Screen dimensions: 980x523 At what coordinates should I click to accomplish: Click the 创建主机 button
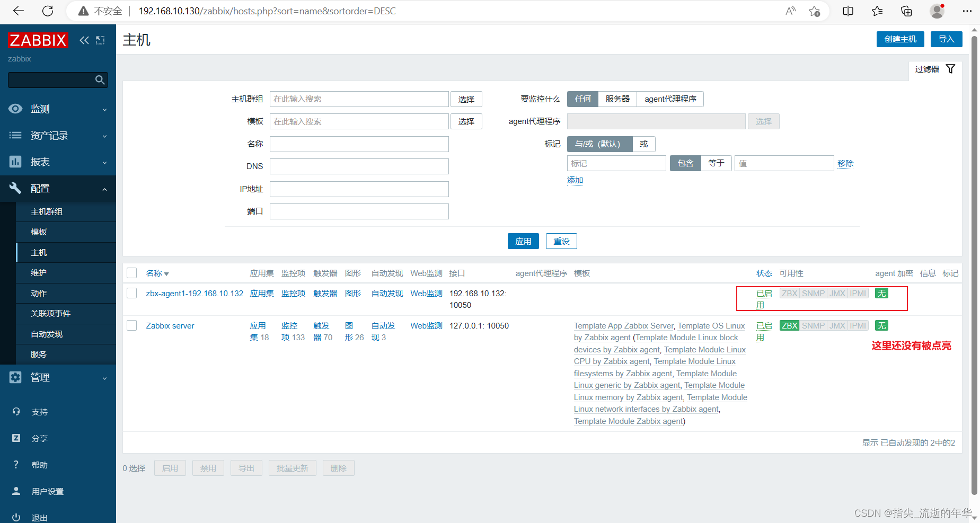click(x=900, y=39)
